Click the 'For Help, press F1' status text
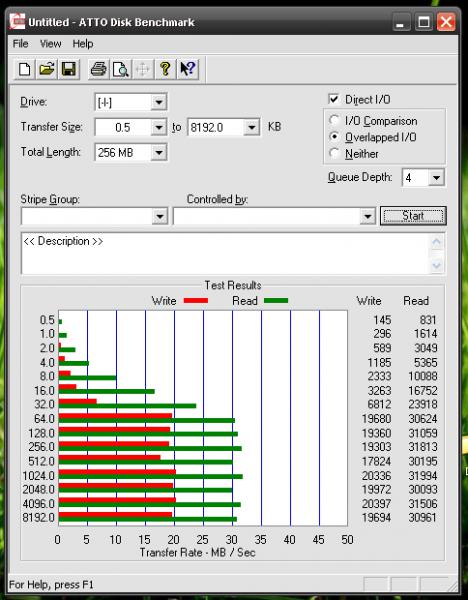Screen dimensions: 468x600 51,585
